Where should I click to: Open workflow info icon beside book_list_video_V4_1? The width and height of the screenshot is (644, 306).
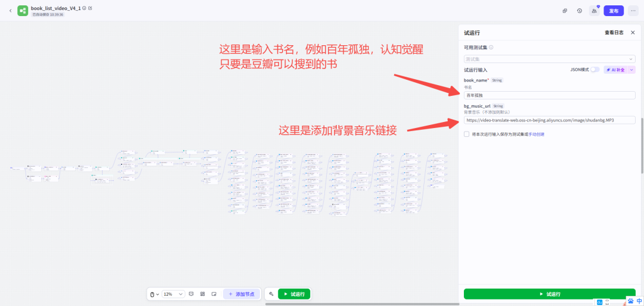(x=84, y=8)
